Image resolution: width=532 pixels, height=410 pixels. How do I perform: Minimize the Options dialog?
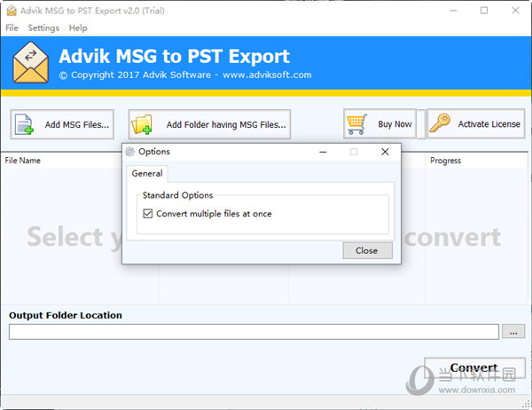323,152
